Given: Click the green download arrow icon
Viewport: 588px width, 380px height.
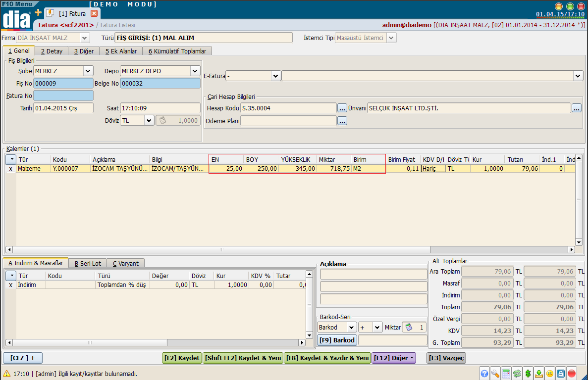Looking at the screenshot, I should point(539,373).
